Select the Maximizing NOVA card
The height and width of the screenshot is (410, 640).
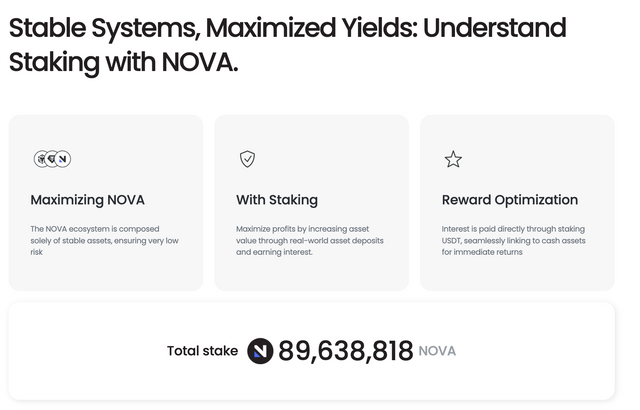[106, 203]
